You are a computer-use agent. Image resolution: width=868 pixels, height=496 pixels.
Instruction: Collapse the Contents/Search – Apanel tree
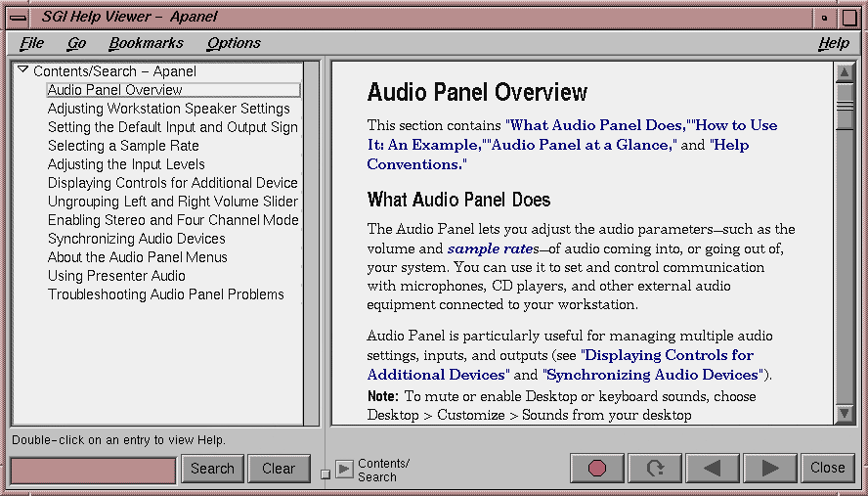pos(22,69)
